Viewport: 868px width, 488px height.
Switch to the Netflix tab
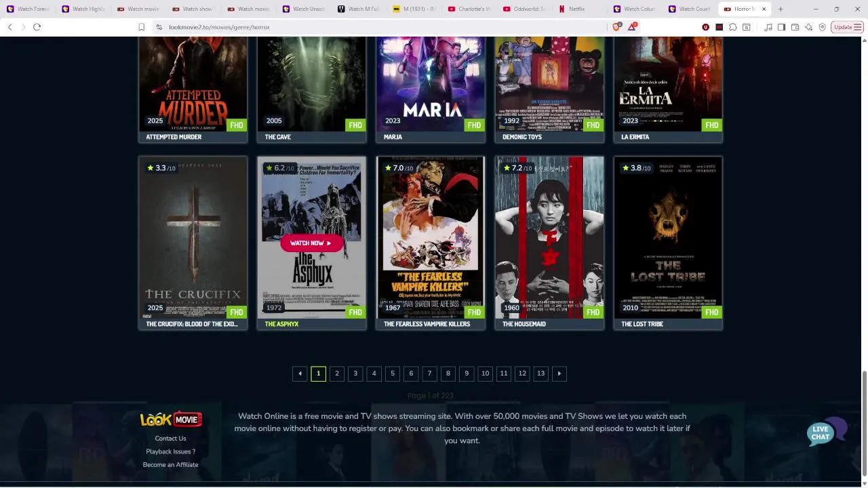point(576,9)
